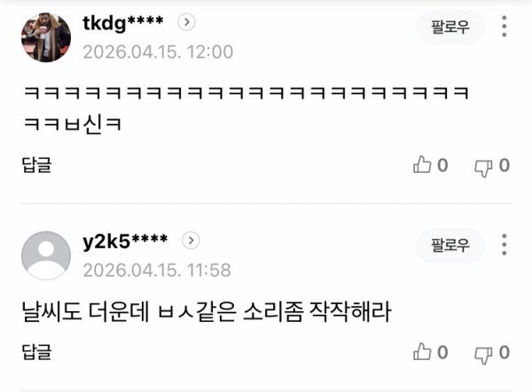Image resolution: width=532 pixels, height=392 pixels.
Task: Click the ㅋㅋㅋ comment text by tkdg****
Action: click(x=246, y=108)
